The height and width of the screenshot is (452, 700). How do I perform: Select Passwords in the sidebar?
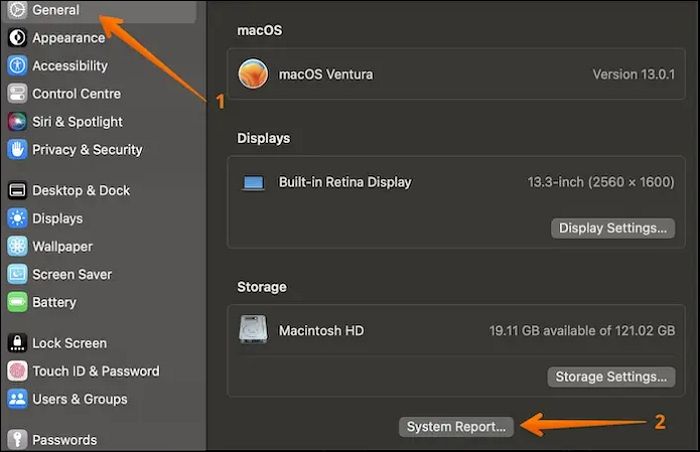64,439
